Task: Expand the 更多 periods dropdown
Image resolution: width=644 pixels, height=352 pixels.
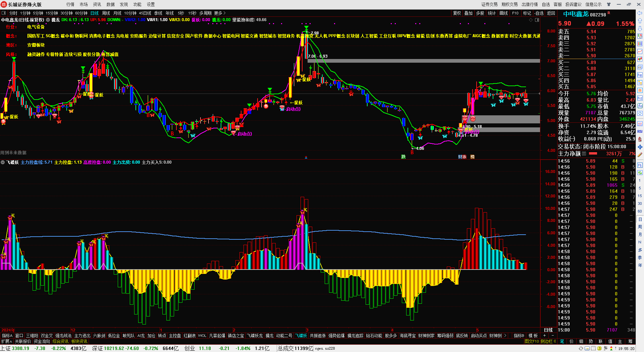Action: coord(220,13)
